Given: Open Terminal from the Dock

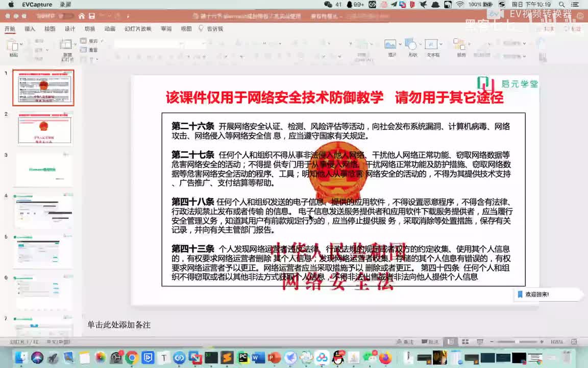Looking at the screenshot, I should (211, 357).
